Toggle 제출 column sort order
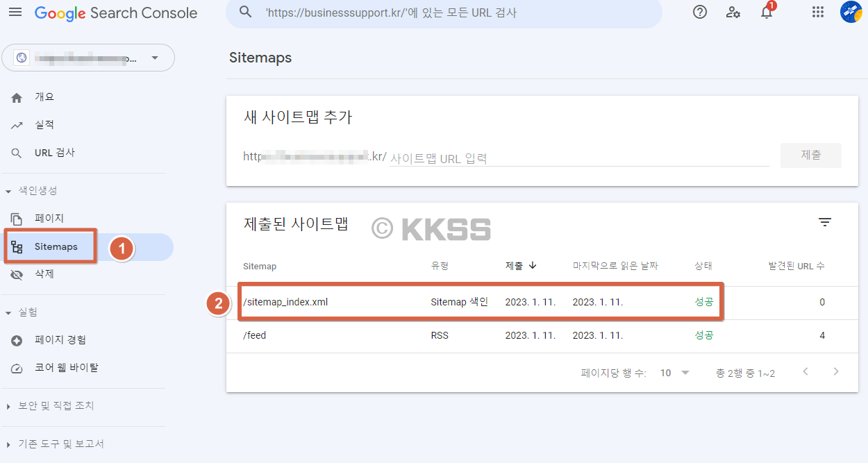Image resolution: width=868 pixels, height=463 pixels. 520,265
